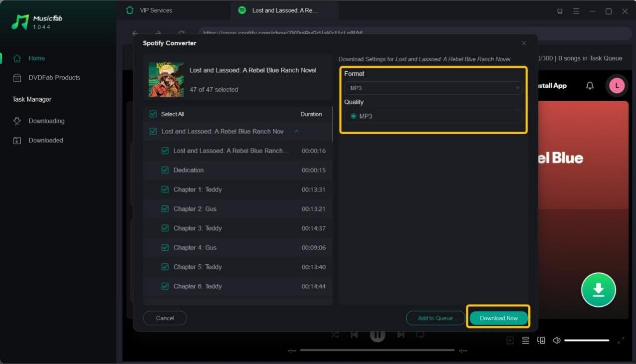The width and height of the screenshot is (636, 364).
Task: Uncheck the Dedication track
Action: 165,170
